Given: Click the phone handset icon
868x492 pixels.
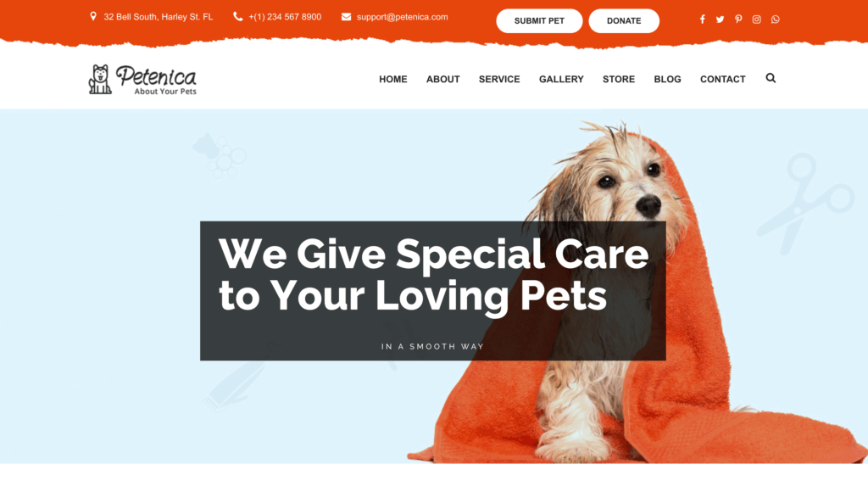Looking at the screenshot, I should pyautogui.click(x=238, y=17).
